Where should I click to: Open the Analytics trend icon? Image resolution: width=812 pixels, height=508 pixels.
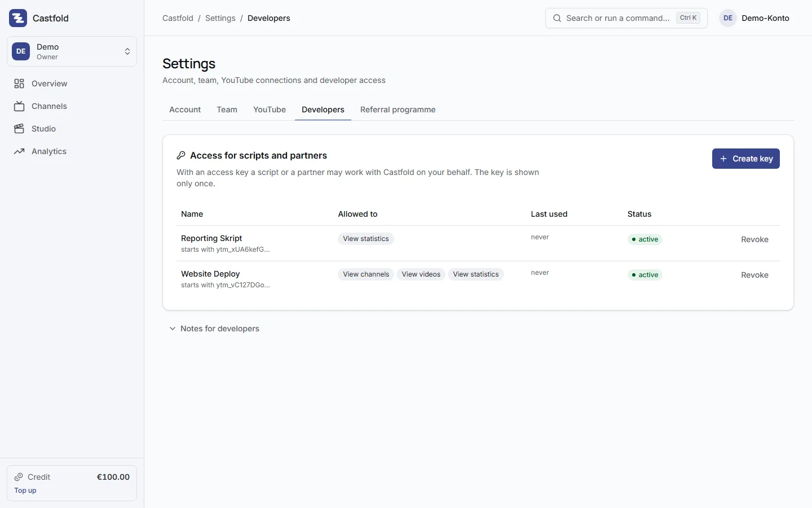pyautogui.click(x=19, y=151)
